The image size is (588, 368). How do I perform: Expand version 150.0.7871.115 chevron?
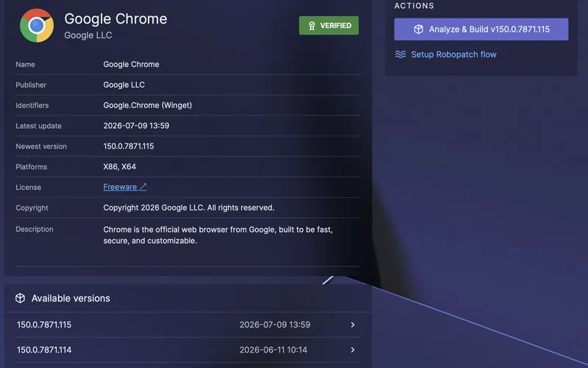[x=353, y=325]
